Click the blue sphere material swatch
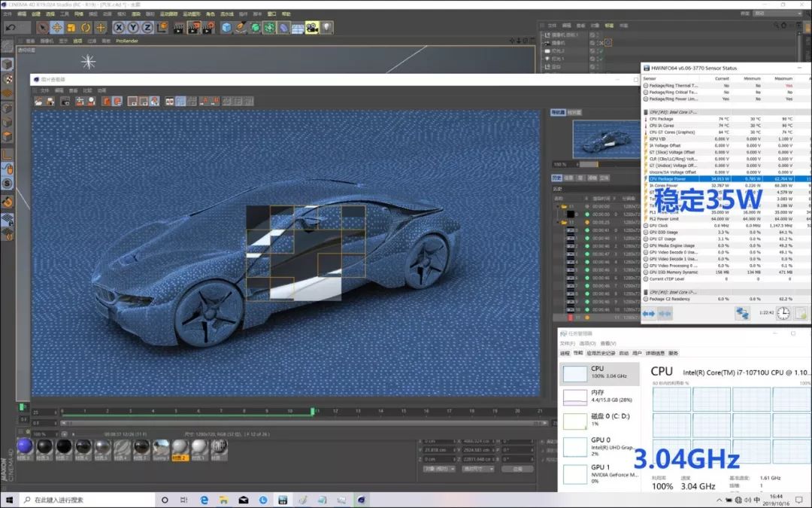The height and width of the screenshot is (508, 812). pyautogui.click(x=24, y=447)
